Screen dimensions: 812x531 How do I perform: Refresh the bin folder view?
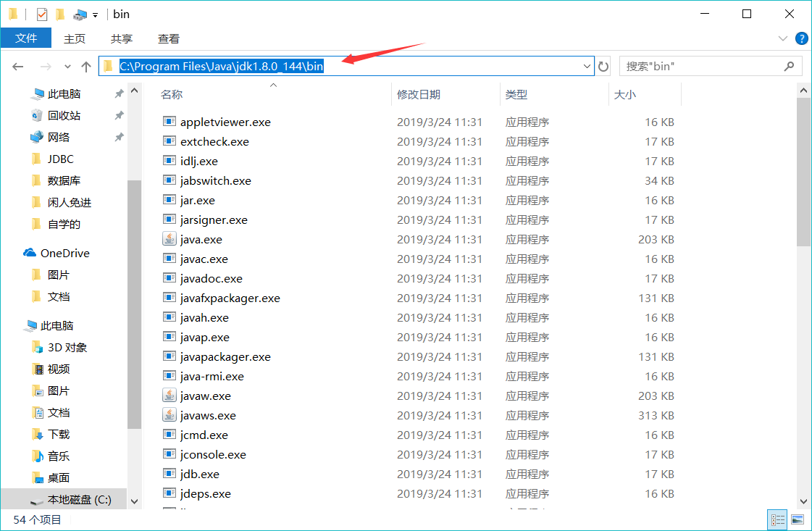click(x=603, y=67)
